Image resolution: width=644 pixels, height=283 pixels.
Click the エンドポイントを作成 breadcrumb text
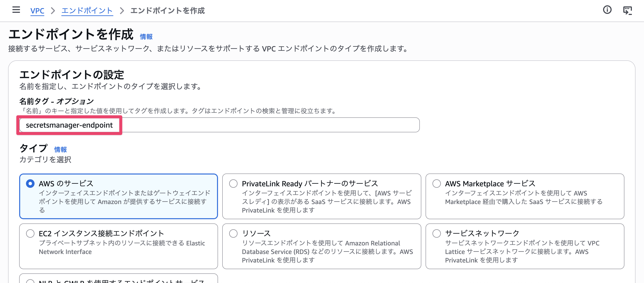(x=167, y=10)
